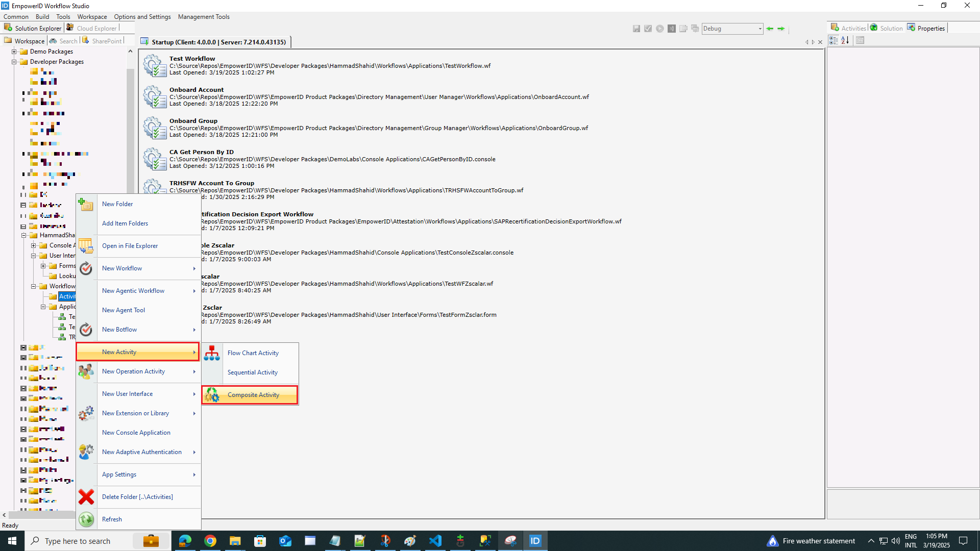
Task: Choose Sequential Activity from the submenu
Action: coord(252,372)
